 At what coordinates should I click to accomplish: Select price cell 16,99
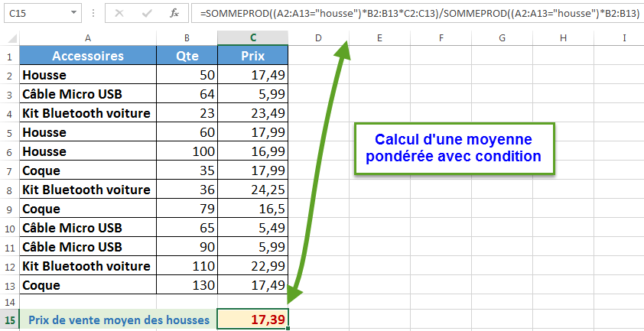253,151
